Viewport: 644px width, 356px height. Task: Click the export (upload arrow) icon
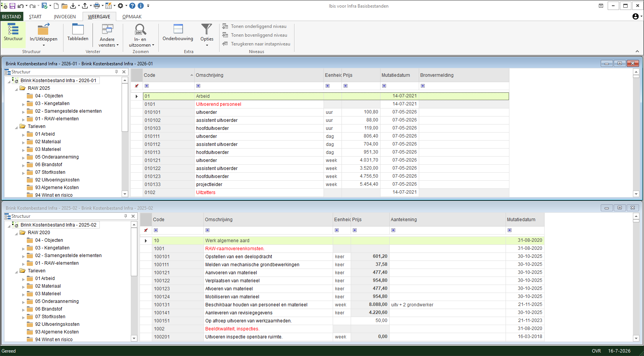point(85,6)
